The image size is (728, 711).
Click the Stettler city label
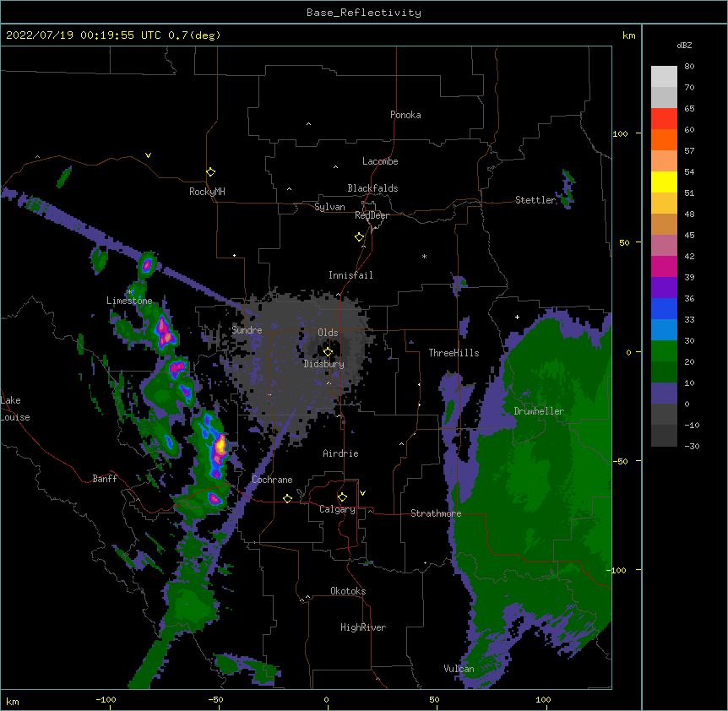point(535,200)
